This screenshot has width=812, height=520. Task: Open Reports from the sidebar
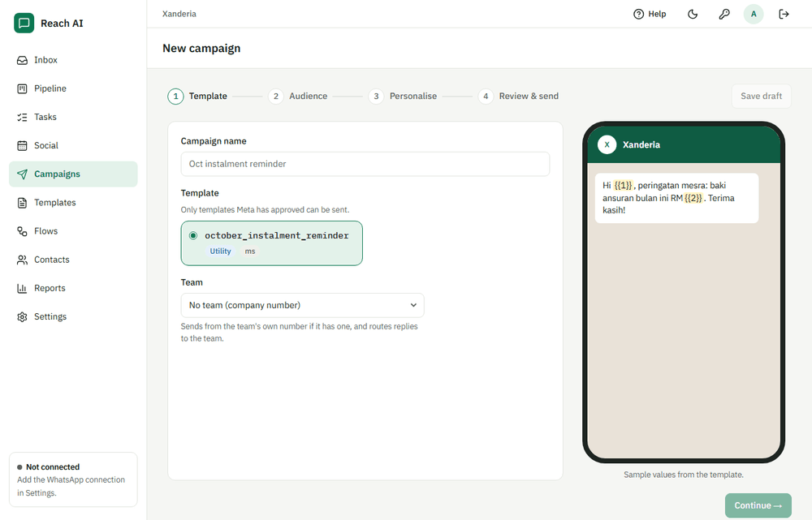tap(73, 288)
